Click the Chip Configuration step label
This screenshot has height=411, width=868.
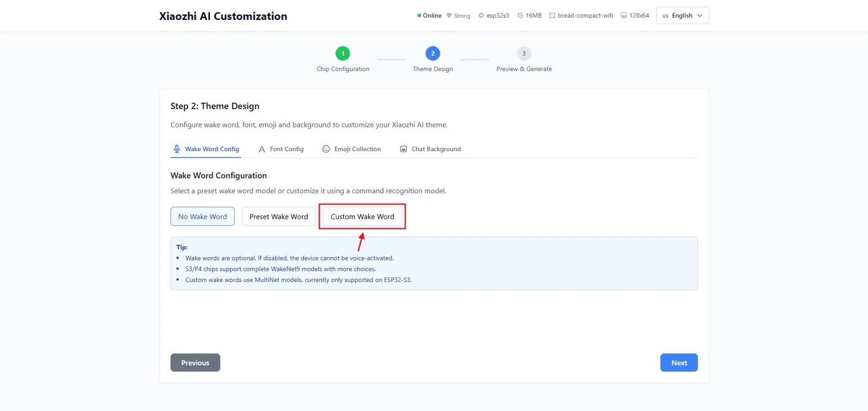point(343,69)
